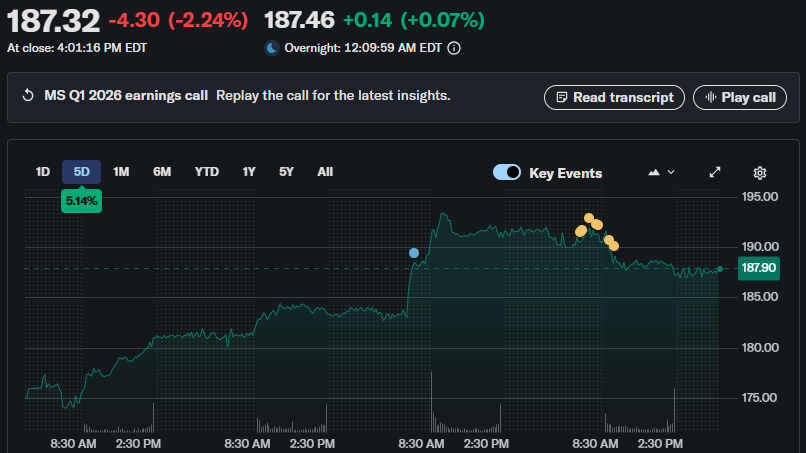Select the 5D time range

click(82, 171)
